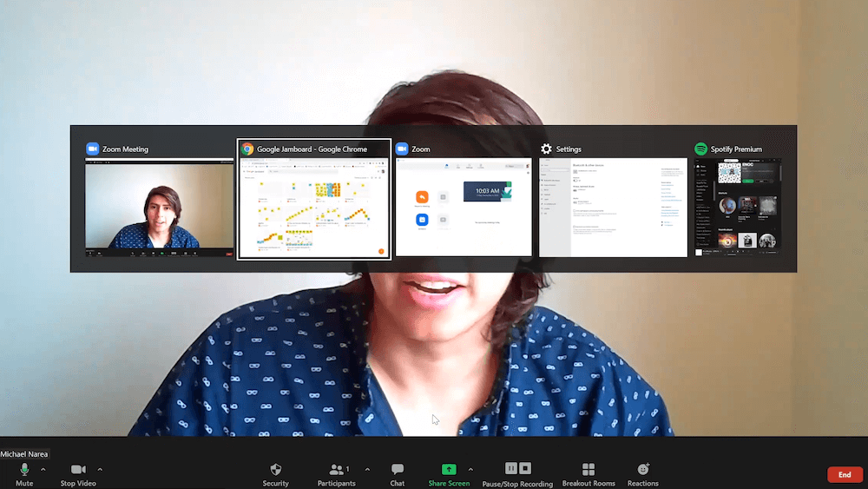Click the 'Spotify Premium' title text
The image size is (868, 489).
tap(736, 149)
